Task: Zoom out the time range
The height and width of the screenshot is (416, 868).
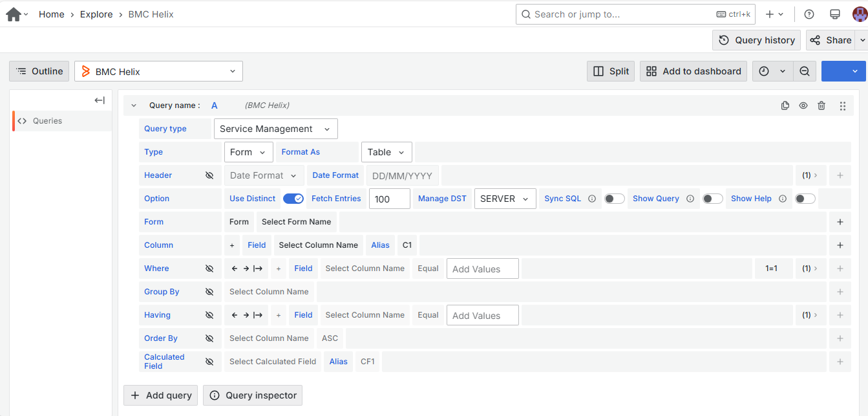Action: click(805, 71)
